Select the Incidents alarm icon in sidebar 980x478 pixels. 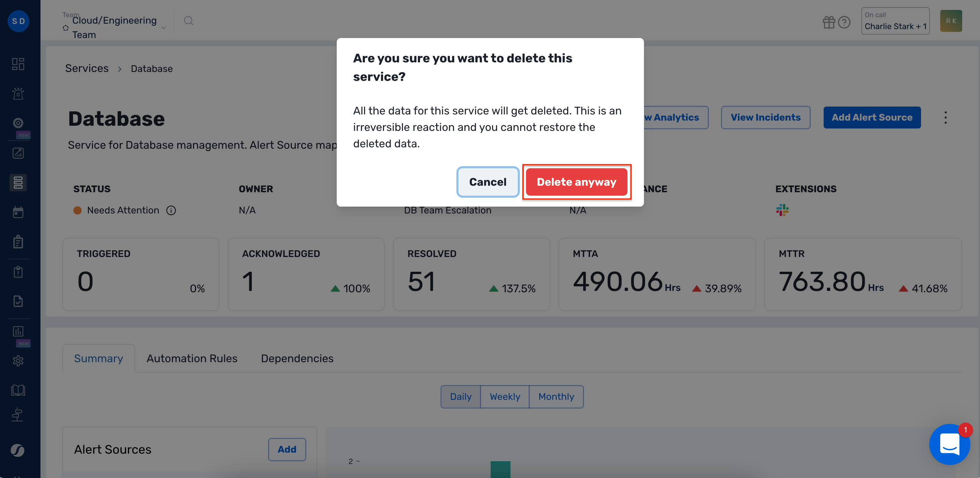(x=18, y=94)
